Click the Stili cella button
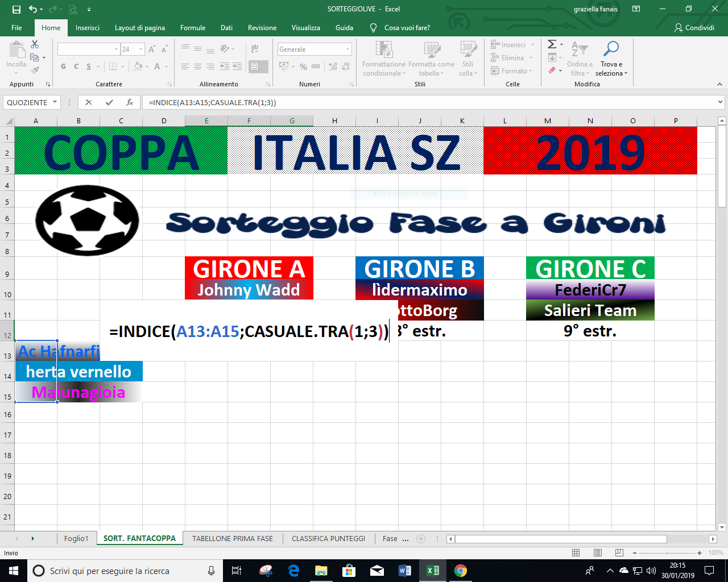728x582 pixels. (468, 59)
